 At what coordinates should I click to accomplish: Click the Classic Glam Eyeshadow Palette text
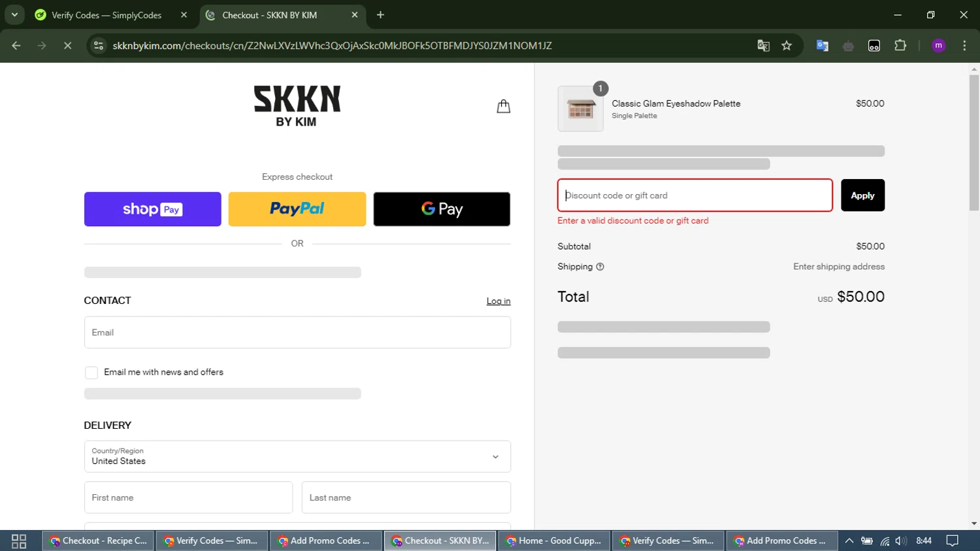pos(676,103)
